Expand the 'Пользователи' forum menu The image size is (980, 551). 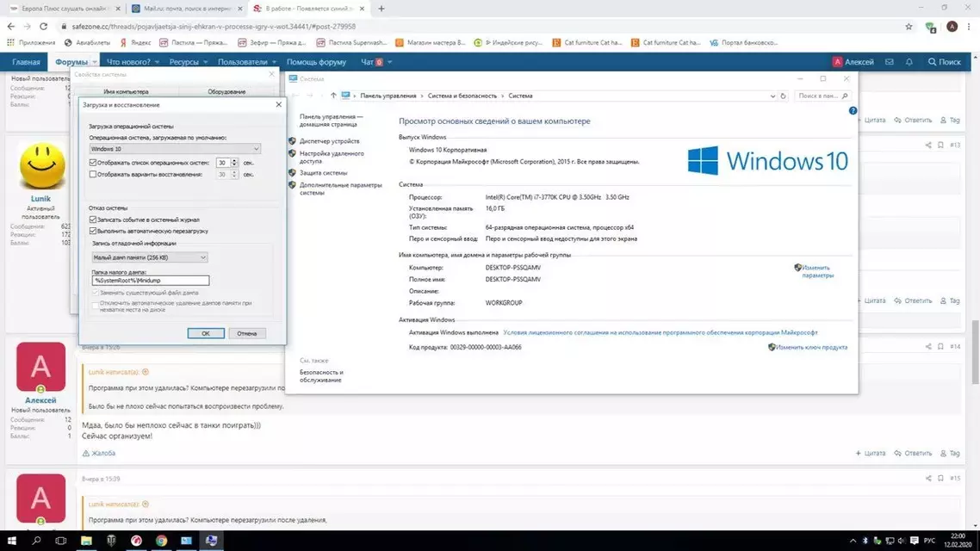tap(274, 63)
